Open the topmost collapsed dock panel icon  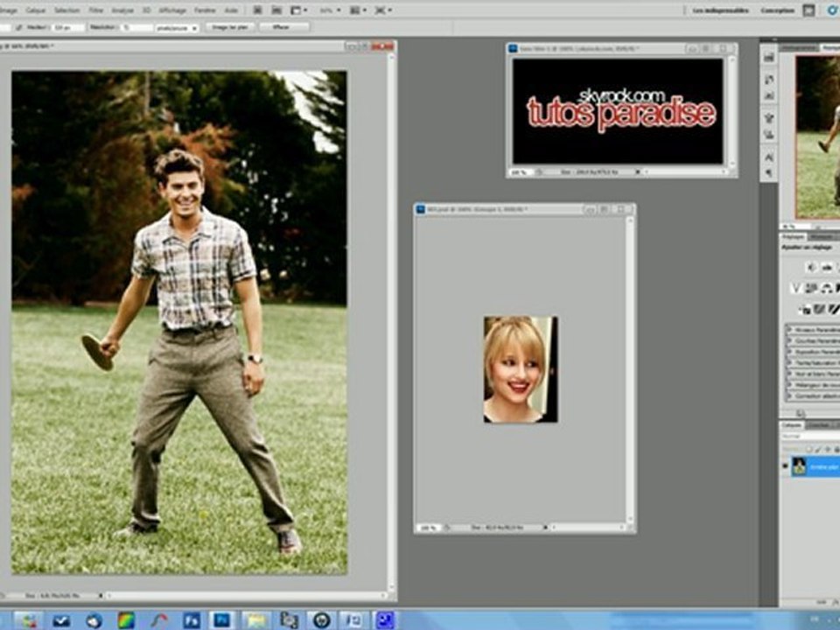pyautogui.click(x=769, y=58)
